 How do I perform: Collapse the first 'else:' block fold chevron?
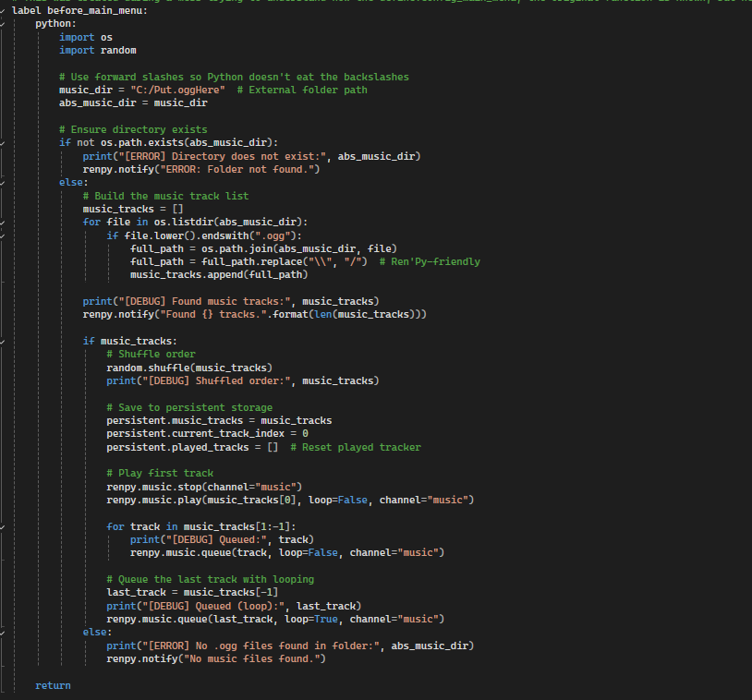click(3, 183)
